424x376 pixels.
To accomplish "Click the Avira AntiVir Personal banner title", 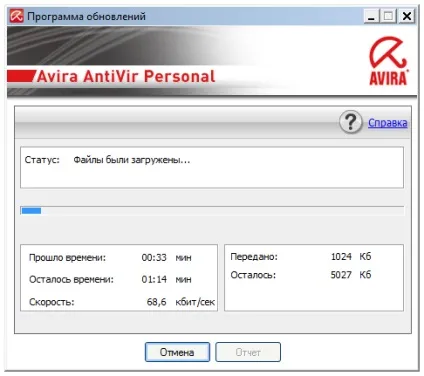I will 126,76.
